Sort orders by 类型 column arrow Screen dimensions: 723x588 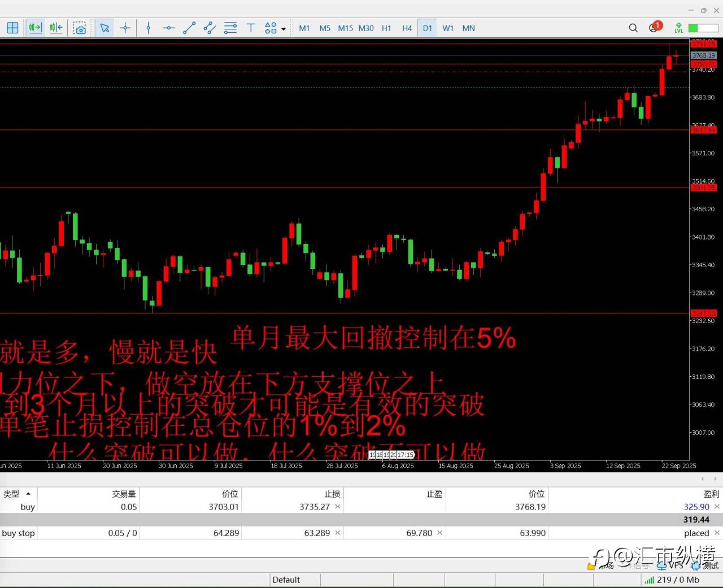(x=28, y=494)
